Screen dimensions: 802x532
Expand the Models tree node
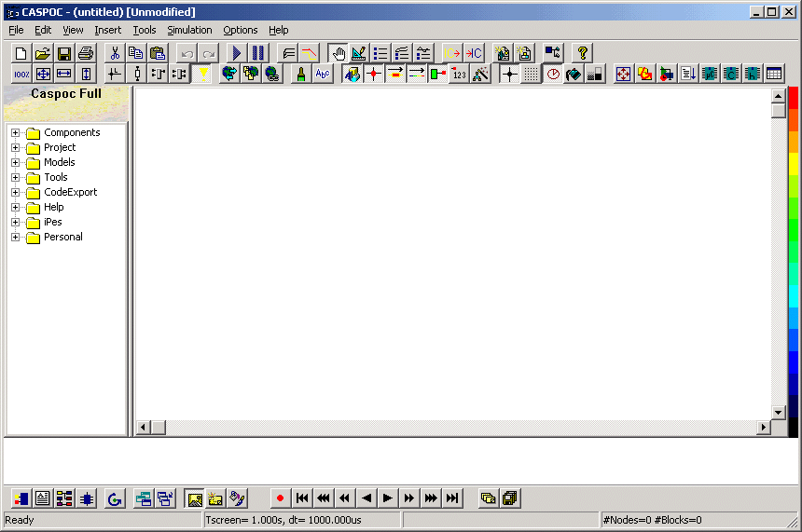[15, 162]
